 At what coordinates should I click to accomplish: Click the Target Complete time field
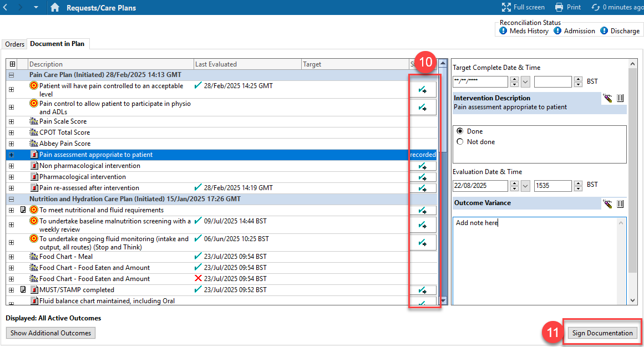[553, 81]
